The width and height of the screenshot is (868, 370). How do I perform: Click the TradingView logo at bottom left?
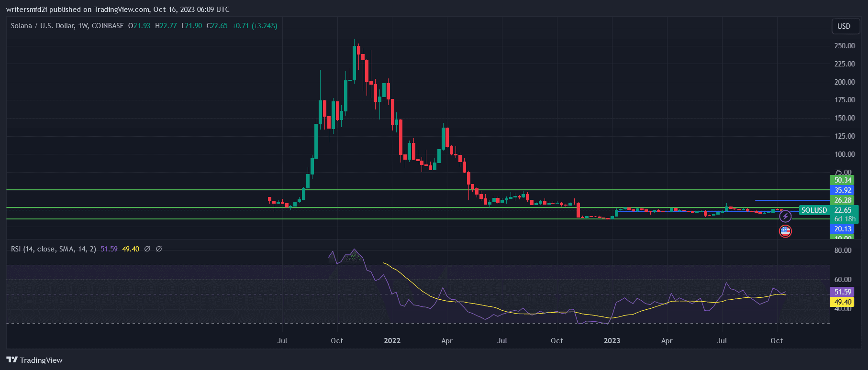pos(34,360)
